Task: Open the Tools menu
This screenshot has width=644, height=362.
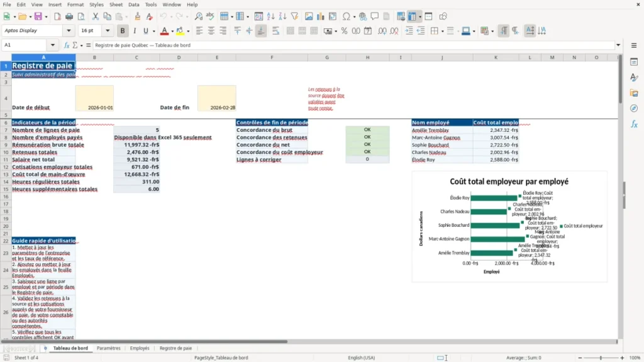Action: click(151, 4)
